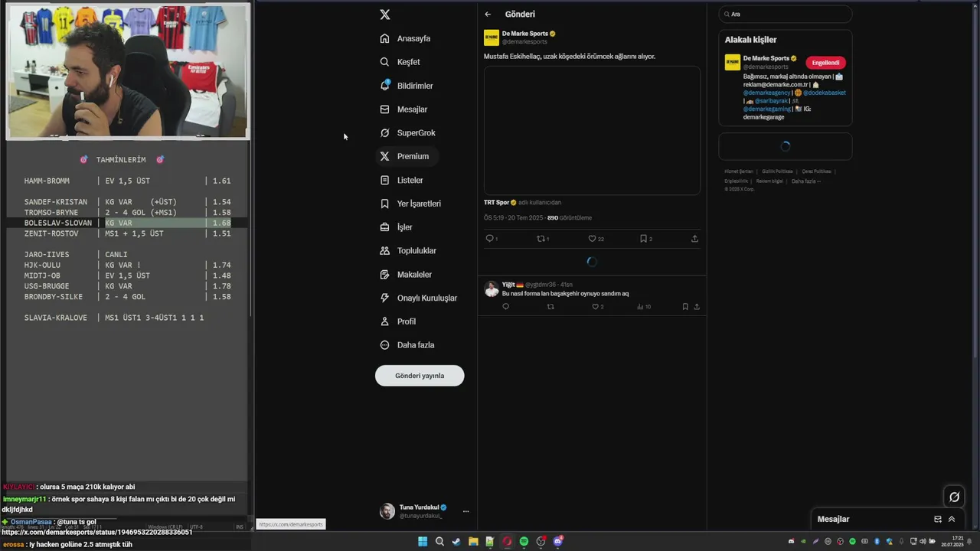Open Hizmet Şartları footer link
980x551 pixels.
[739, 171]
